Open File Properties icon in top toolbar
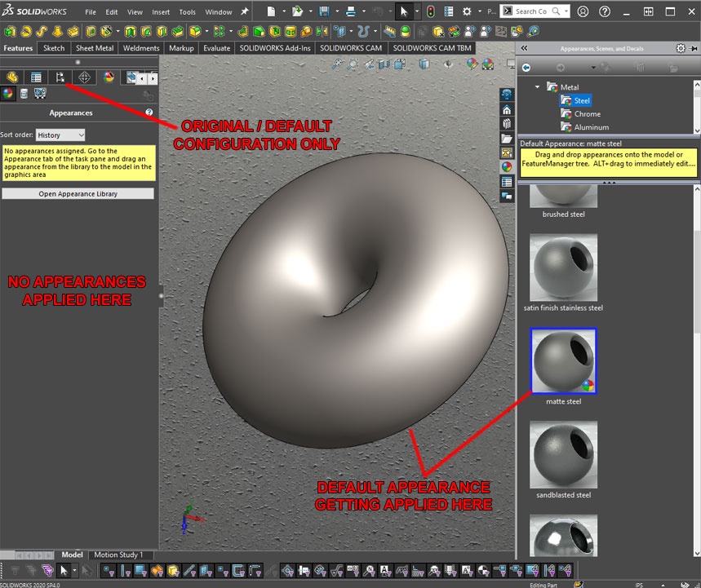Image resolution: width=701 pixels, height=588 pixels. pyautogui.click(x=449, y=11)
